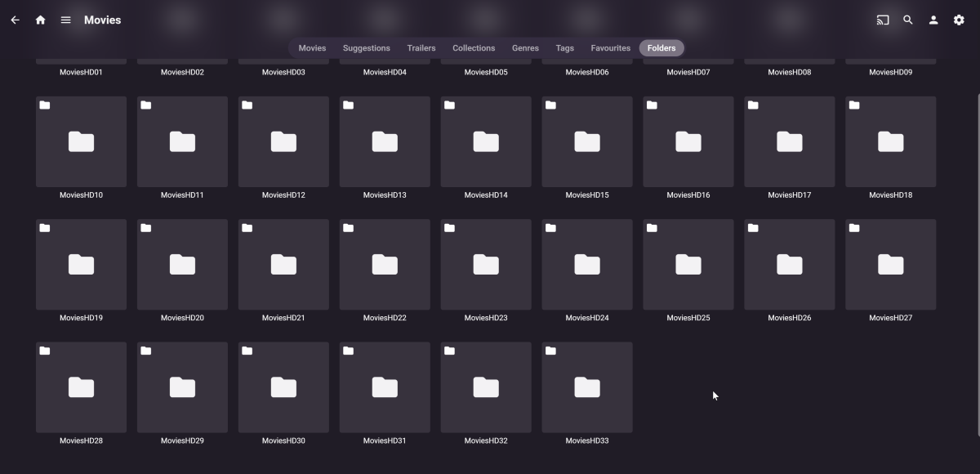Open the Genres tab
Image resolution: width=980 pixels, height=474 pixels.
pyautogui.click(x=525, y=47)
